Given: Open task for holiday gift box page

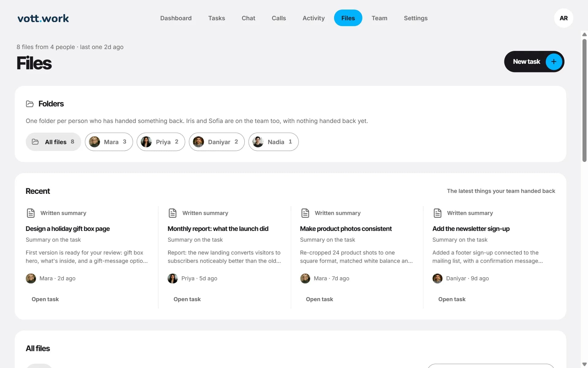Looking at the screenshot, I should click(x=45, y=299).
